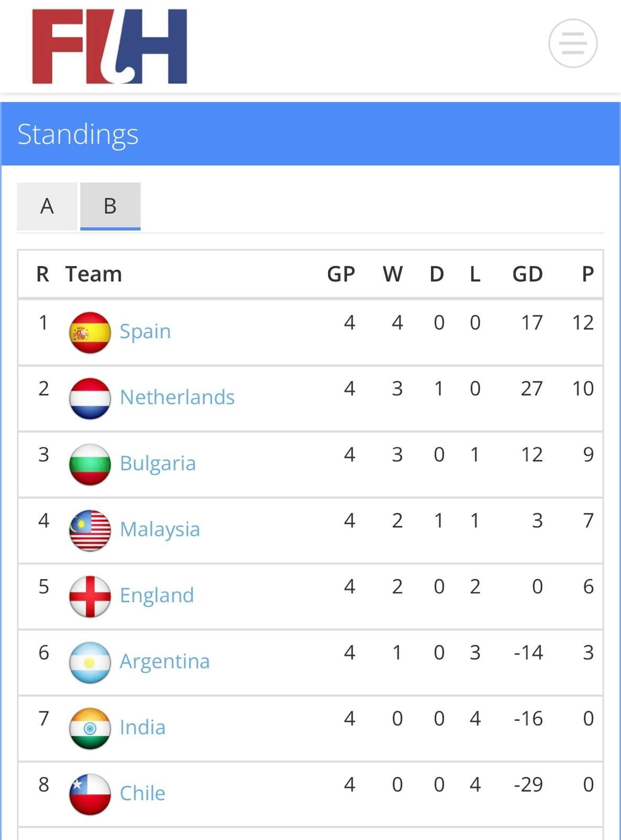The image size is (621, 840).
Task: Click the FIH logo
Action: (x=109, y=46)
